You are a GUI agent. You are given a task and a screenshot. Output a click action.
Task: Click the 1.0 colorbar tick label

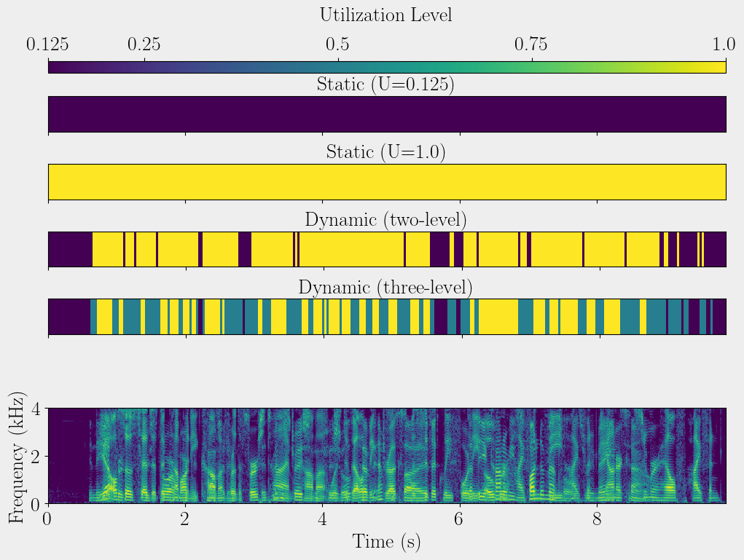coord(724,45)
